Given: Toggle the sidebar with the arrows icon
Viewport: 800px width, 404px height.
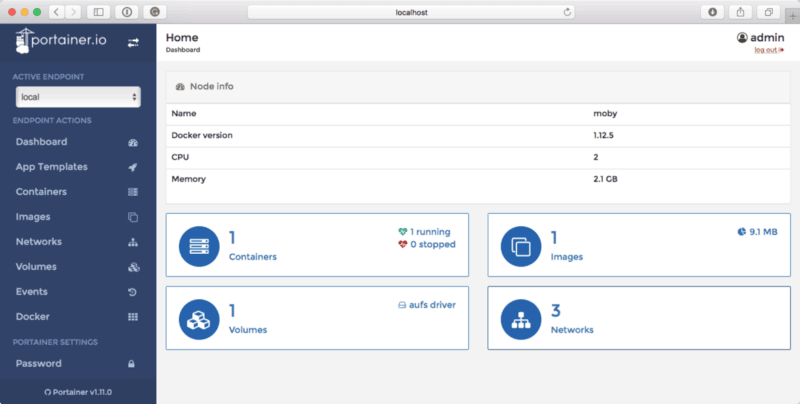Looking at the screenshot, I should 134,43.
